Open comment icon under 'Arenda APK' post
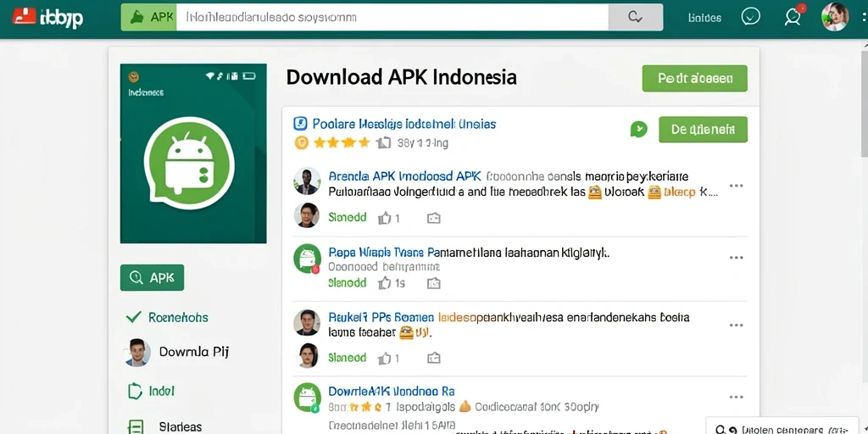 point(433,218)
